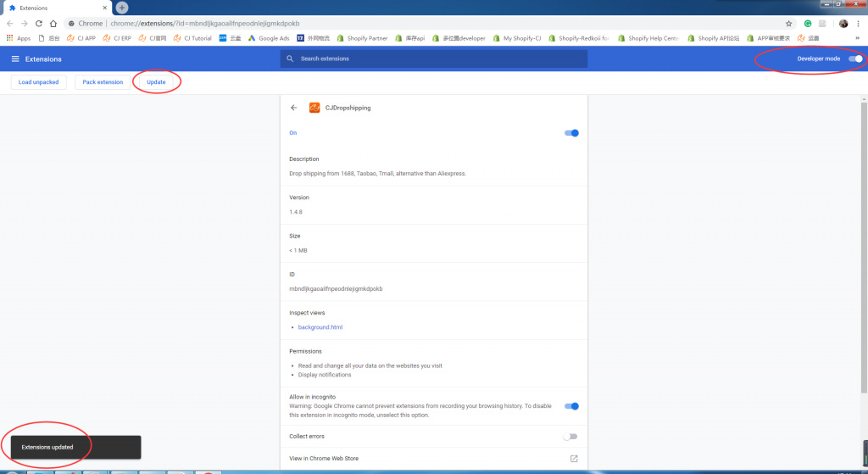Click the size value < 1 MB
Image resolution: width=868 pixels, height=474 pixels.
point(298,251)
